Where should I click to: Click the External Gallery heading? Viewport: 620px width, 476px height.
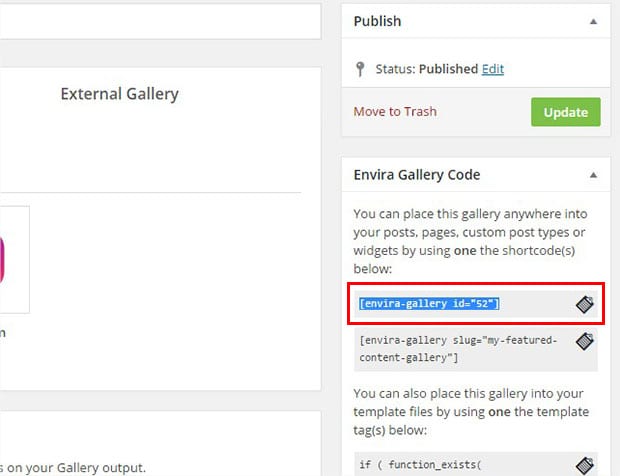click(119, 94)
